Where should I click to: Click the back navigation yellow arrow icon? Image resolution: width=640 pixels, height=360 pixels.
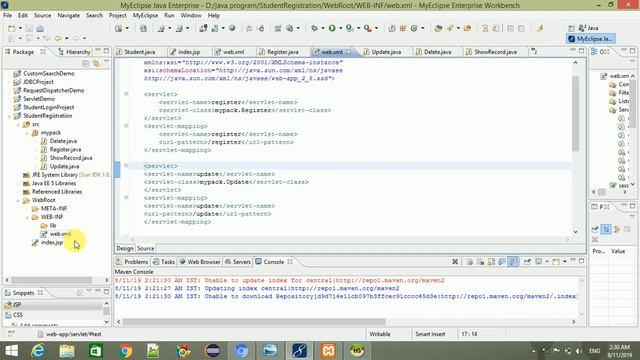point(58,38)
